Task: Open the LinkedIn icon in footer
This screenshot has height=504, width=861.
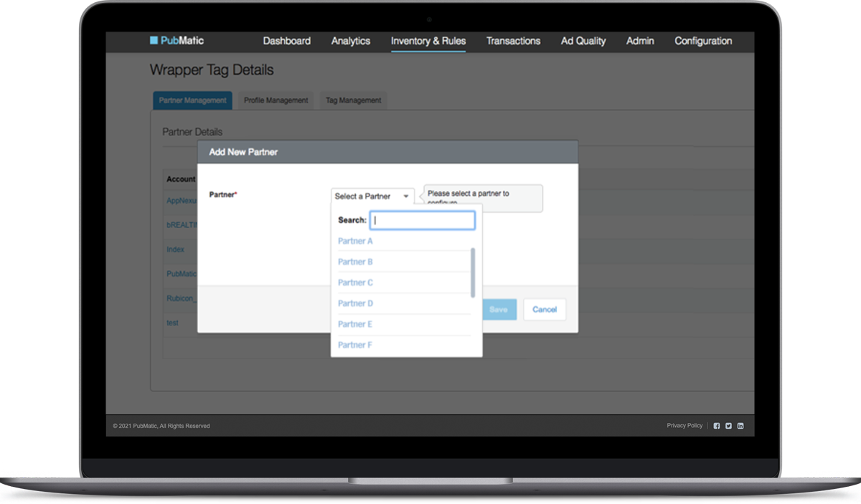Action: pyautogui.click(x=740, y=426)
